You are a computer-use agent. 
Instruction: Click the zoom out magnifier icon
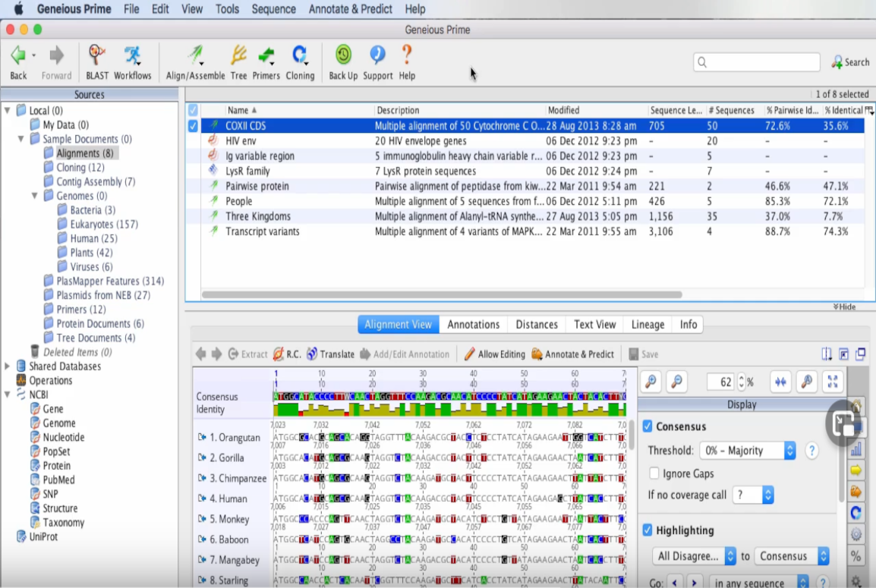tap(676, 382)
